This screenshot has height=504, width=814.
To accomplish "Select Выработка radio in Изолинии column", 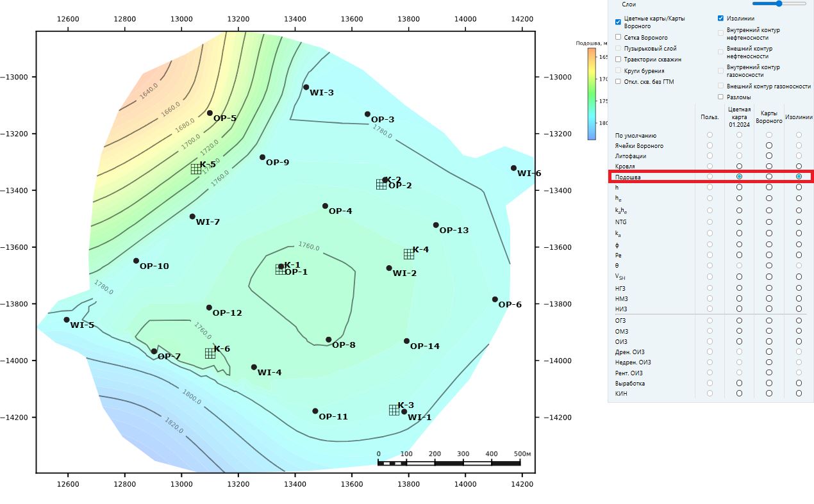I will click(799, 383).
